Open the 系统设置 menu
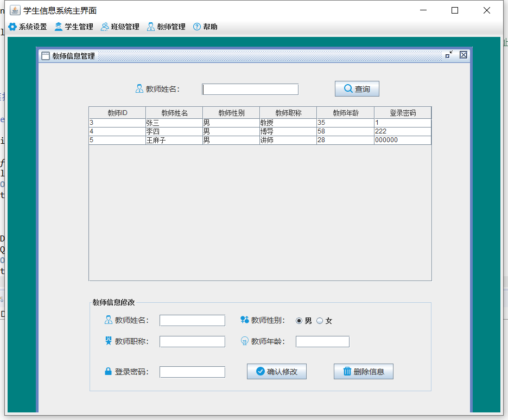Screen dimensions: 508x420 28,27
